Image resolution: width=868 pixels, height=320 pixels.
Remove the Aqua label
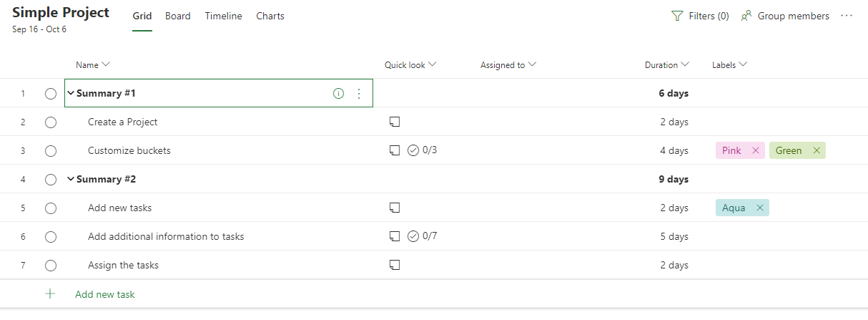coord(760,208)
